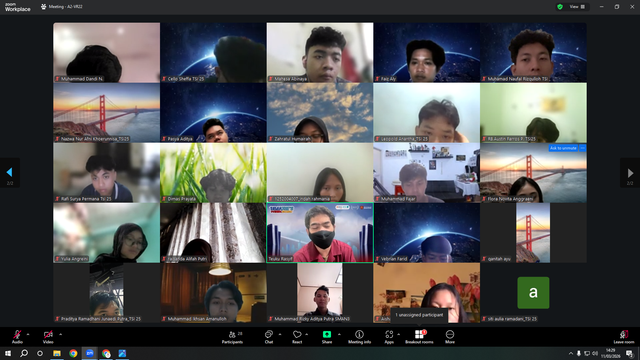This screenshot has height=360, width=640.
Task: Open Photos app icon in taskbar
Action: coord(122,353)
